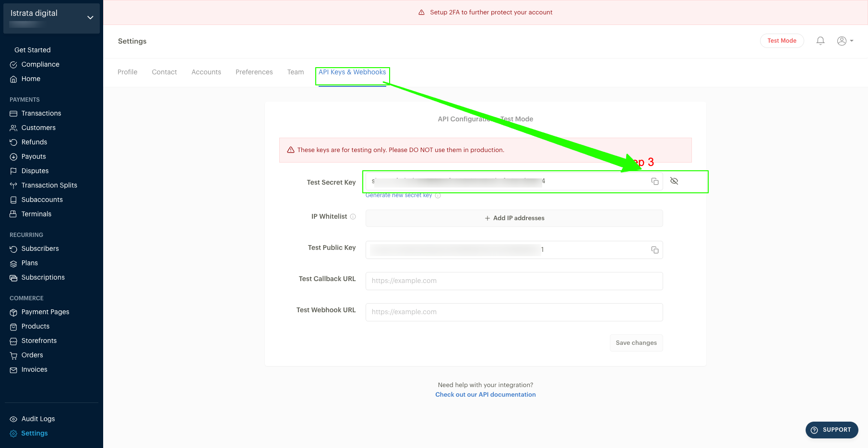This screenshot has height=448, width=868.
Task: Open the user account dropdown menu
Action: click(x=845, y=41)
